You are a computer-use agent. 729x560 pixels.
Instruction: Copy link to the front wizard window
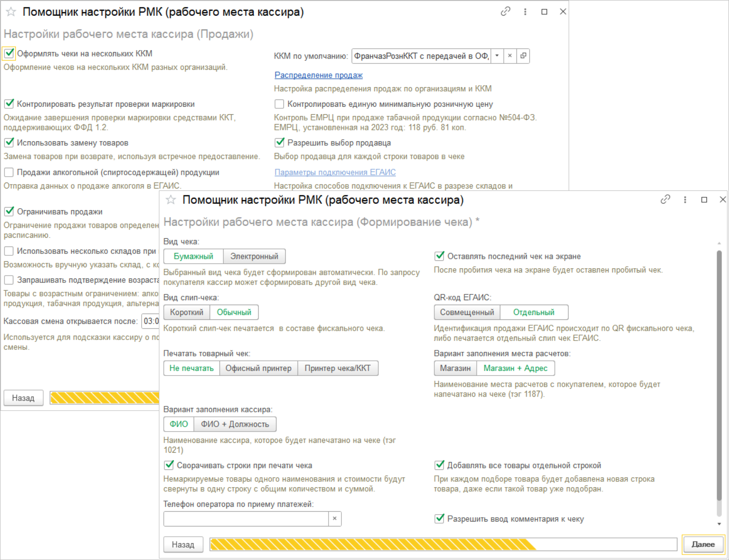pos(665,199)
